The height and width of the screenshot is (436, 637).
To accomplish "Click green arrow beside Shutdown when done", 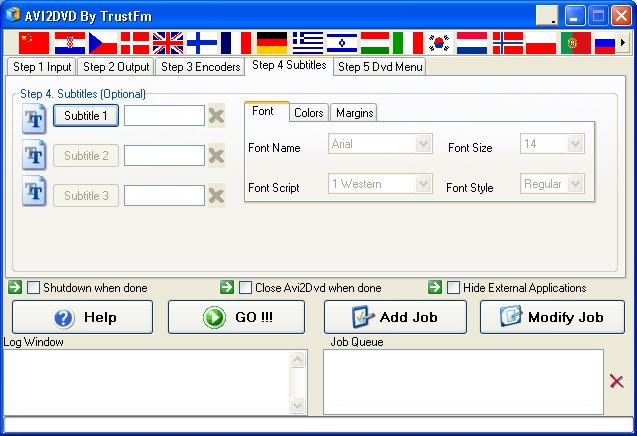I will (15, 287).
